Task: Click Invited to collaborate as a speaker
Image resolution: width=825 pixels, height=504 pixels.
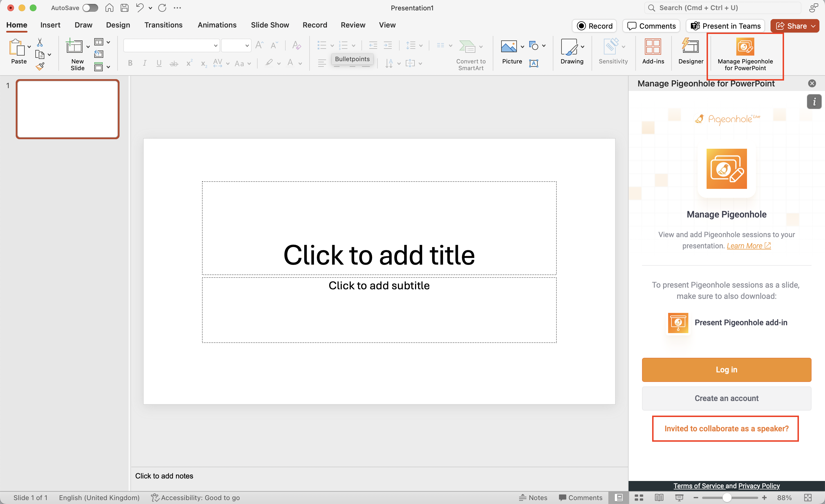Action: pyautogui.click(x=726, y=428)
